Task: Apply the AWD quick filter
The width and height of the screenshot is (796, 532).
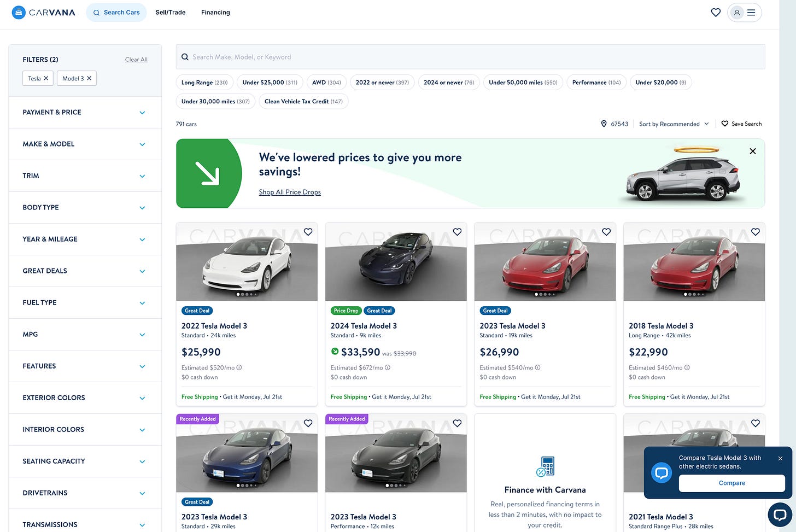Action: click(326, 83)
